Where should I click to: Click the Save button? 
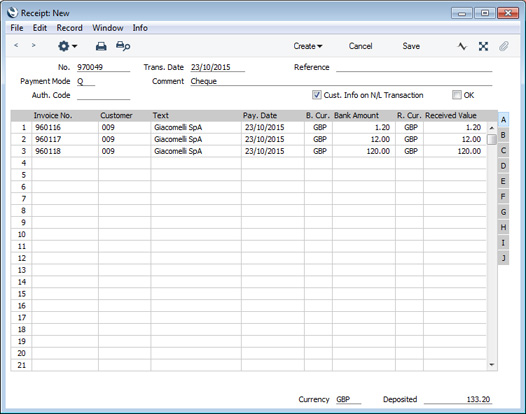click(411, 46)
